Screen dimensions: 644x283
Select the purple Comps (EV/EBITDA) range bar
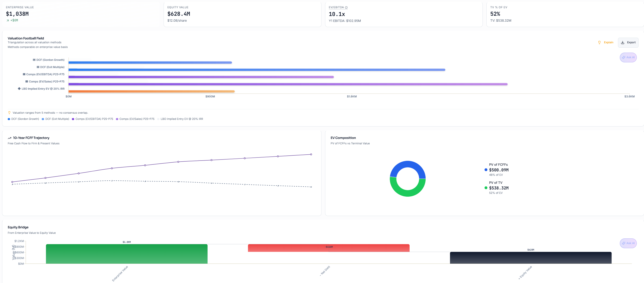click(201, 77)
